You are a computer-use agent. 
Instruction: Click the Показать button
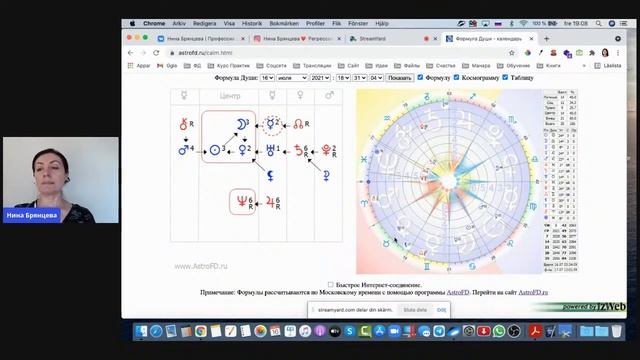tap(400, 78)
